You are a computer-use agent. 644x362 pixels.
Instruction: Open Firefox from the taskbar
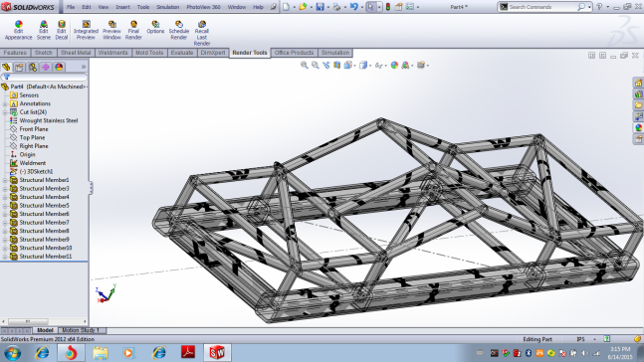(x=71, y=353)
